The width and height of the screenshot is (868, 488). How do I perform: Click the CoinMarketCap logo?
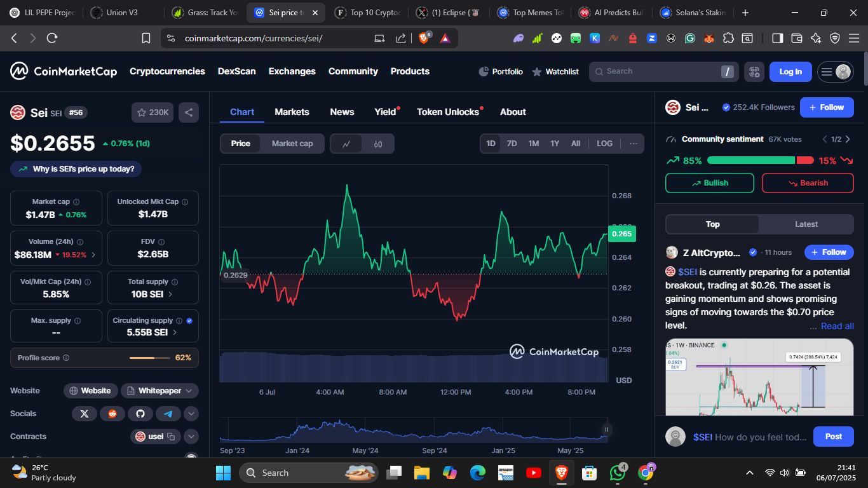pos(64,71)
